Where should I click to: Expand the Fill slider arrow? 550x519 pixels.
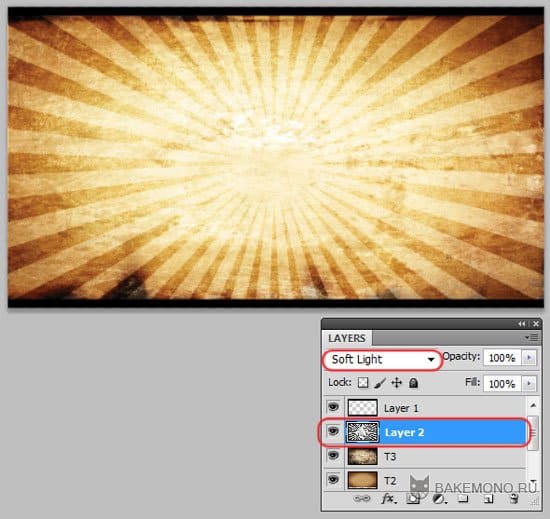(x=529, y=383)
